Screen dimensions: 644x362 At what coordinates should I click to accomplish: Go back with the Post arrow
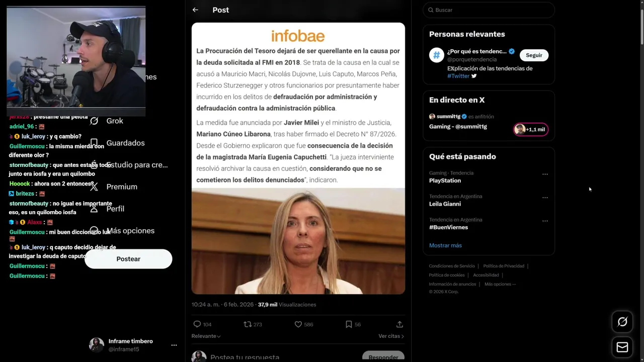click(195, 10)
